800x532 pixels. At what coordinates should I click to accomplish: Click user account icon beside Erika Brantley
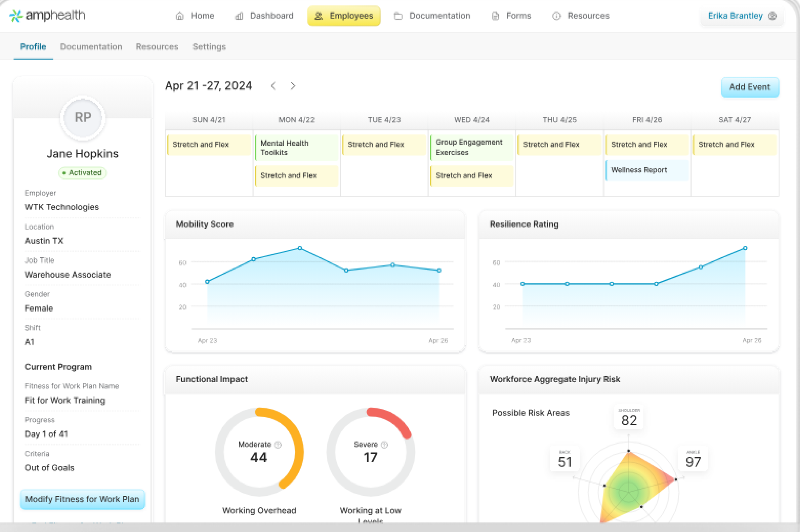point(772,16)
